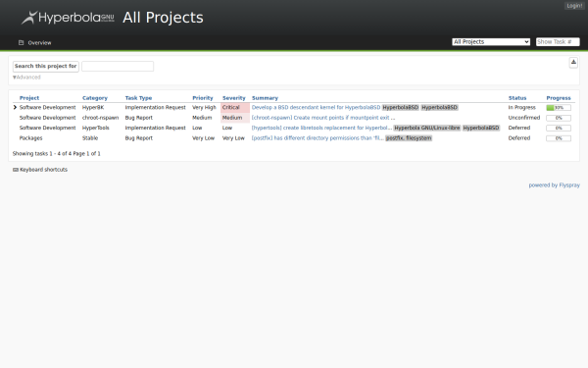Click progress bar of chroot-nspawn task
This screenshot has height=368, width=588.
click(x=559, y=118)
